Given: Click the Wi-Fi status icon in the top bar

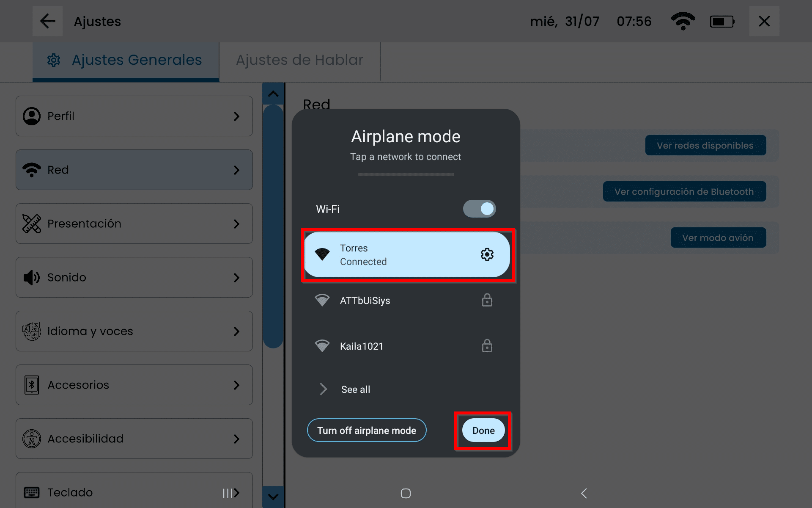Looking at the screenshot, I should (683, 21).
